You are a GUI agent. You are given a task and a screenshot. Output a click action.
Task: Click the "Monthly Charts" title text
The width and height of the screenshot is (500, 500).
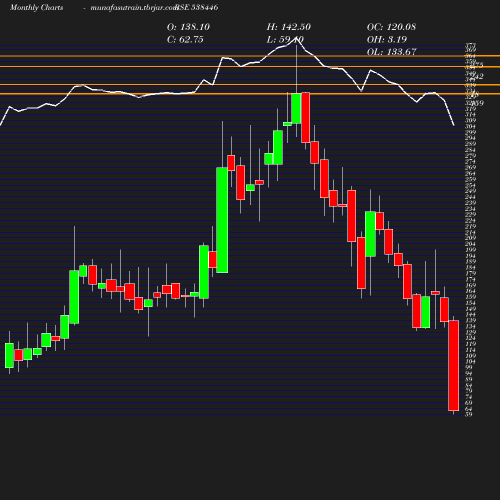[x=36, y=8]
